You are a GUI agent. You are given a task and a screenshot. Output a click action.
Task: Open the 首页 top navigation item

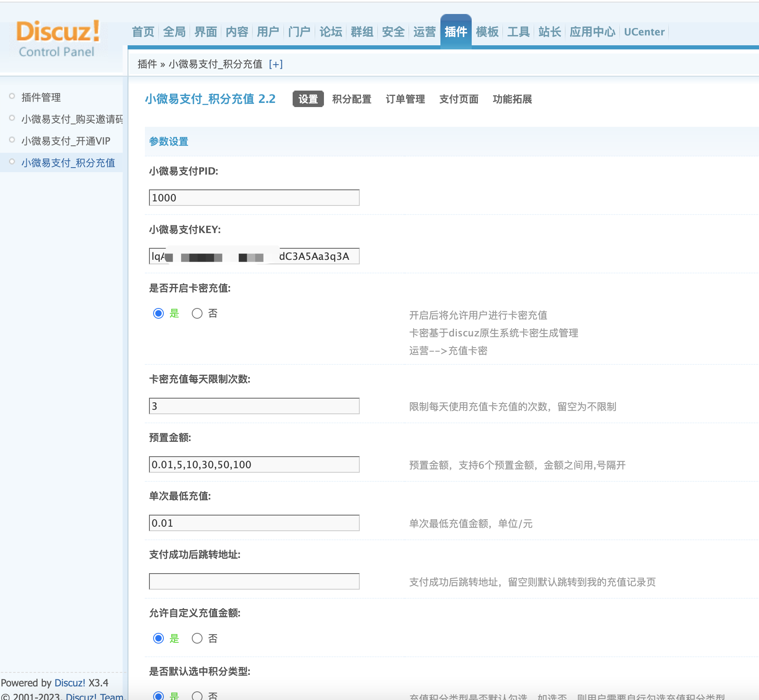[143, 32]
